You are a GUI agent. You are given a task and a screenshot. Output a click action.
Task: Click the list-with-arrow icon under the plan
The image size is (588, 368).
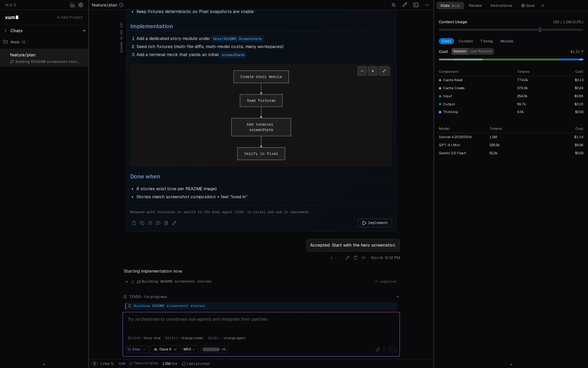(150, 223)
